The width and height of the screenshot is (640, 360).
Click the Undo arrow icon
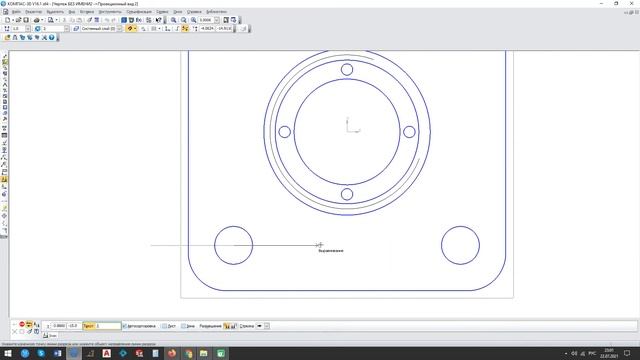[x=107, y=20]
